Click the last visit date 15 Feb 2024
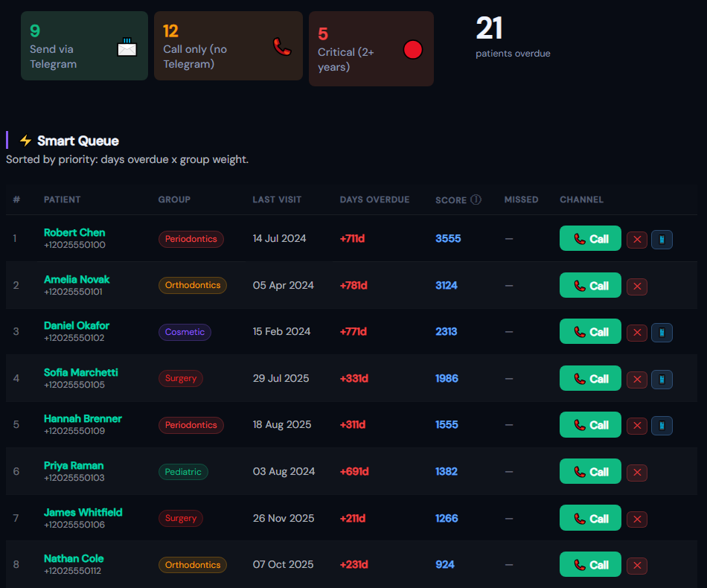This screenshot has height=588, width=707. [x=281, y=331]
